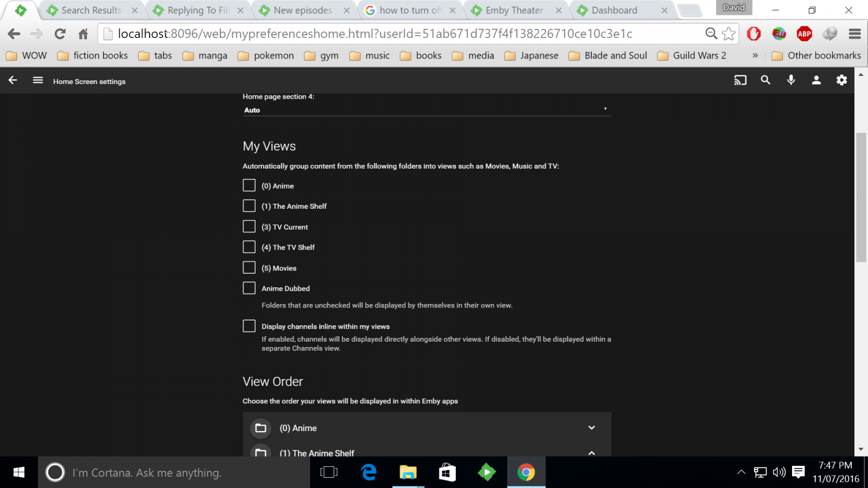Open the pokemon bookmark folder

pyautogui.click(x=266, y=55)
